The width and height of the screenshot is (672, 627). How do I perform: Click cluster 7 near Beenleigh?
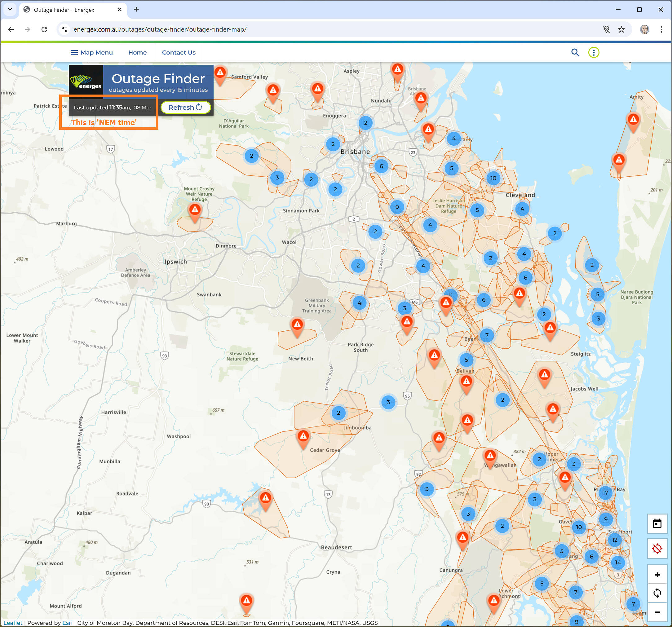click(x=487, y=335)
